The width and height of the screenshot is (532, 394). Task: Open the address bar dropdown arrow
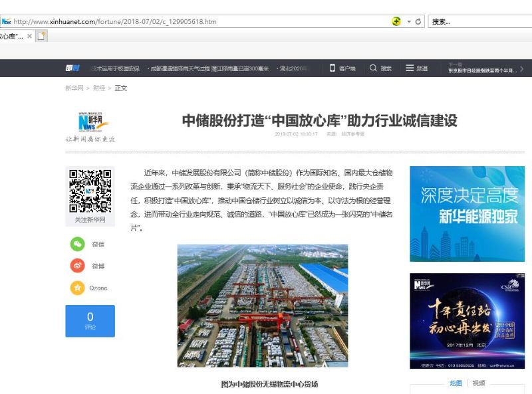point(409,22)
